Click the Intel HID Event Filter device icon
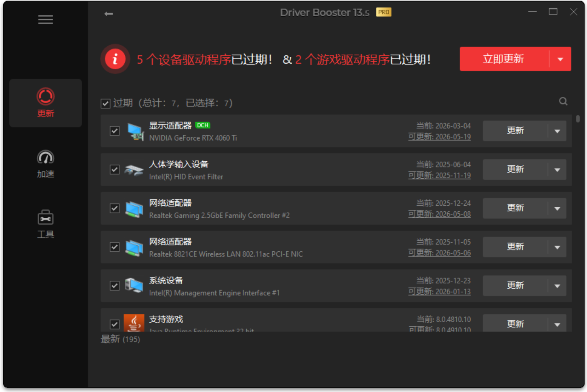 click(134, 170)
